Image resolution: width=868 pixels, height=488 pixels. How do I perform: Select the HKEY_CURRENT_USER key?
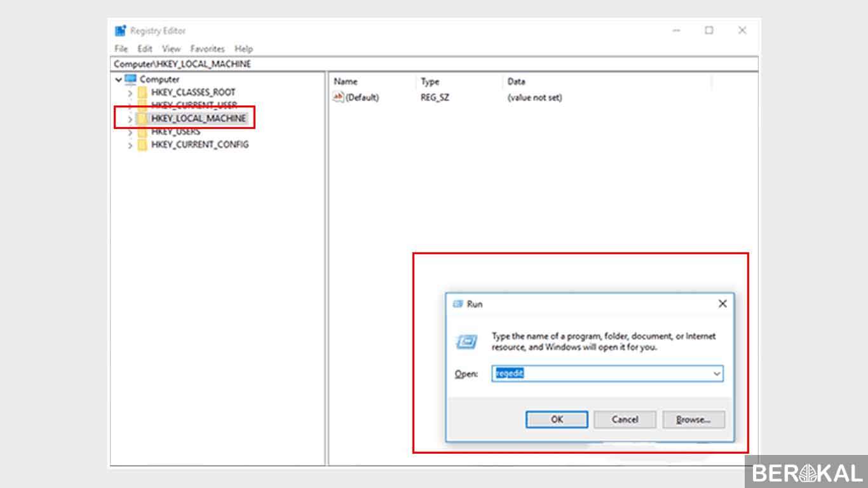click(194, 105)
